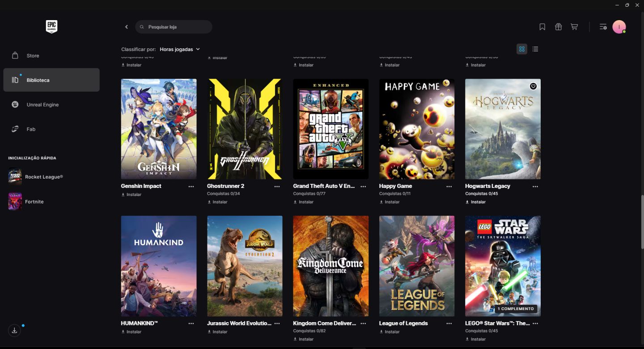Viewport: 644px width, 349px height.
Task: Open options menu for Jurassic World Evolution
Action: (277, 323)
